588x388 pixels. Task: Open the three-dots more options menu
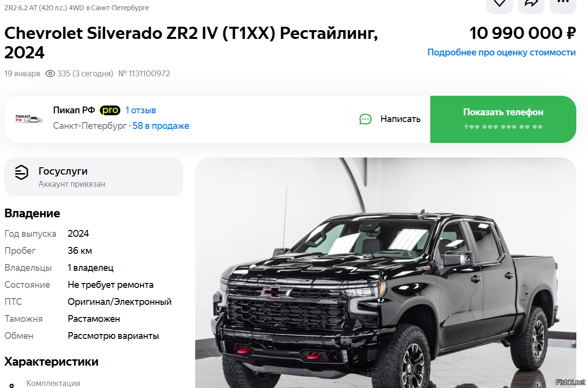point(563,5)
